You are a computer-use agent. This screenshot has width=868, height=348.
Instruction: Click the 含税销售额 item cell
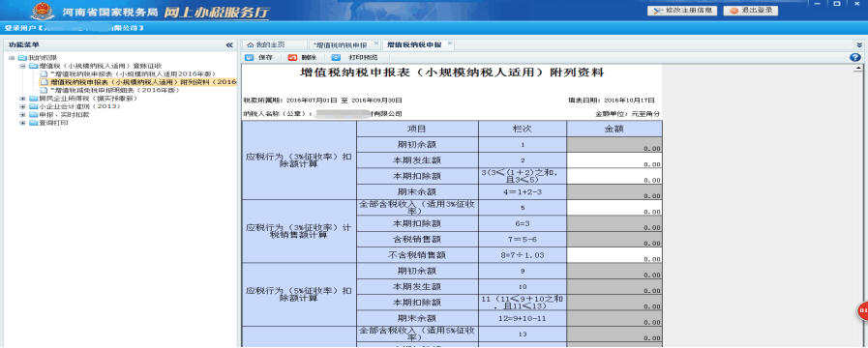(417, 240)
